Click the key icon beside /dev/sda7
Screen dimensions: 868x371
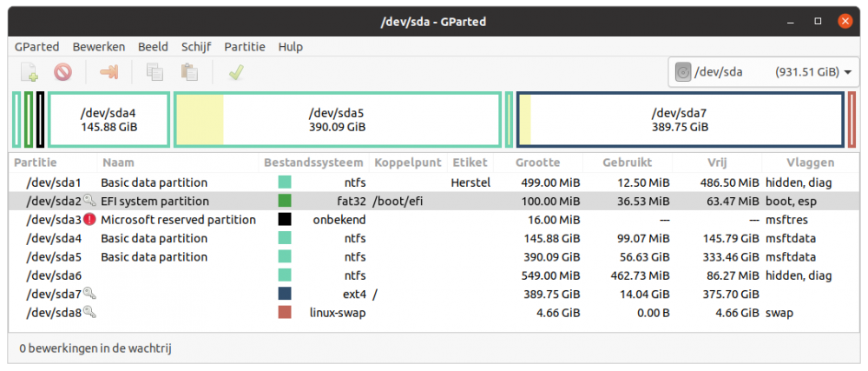(89, 294)
